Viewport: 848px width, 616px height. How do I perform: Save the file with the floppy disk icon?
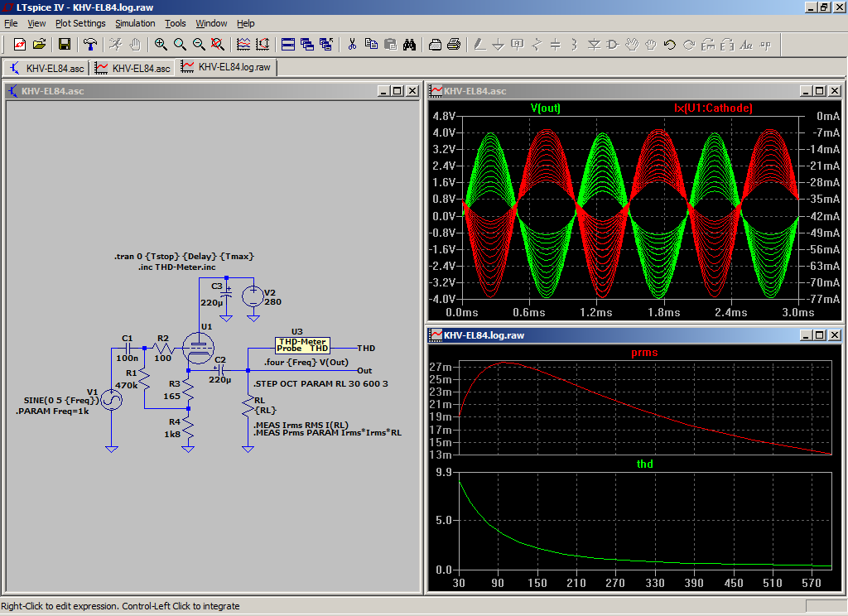coord(65,45)
